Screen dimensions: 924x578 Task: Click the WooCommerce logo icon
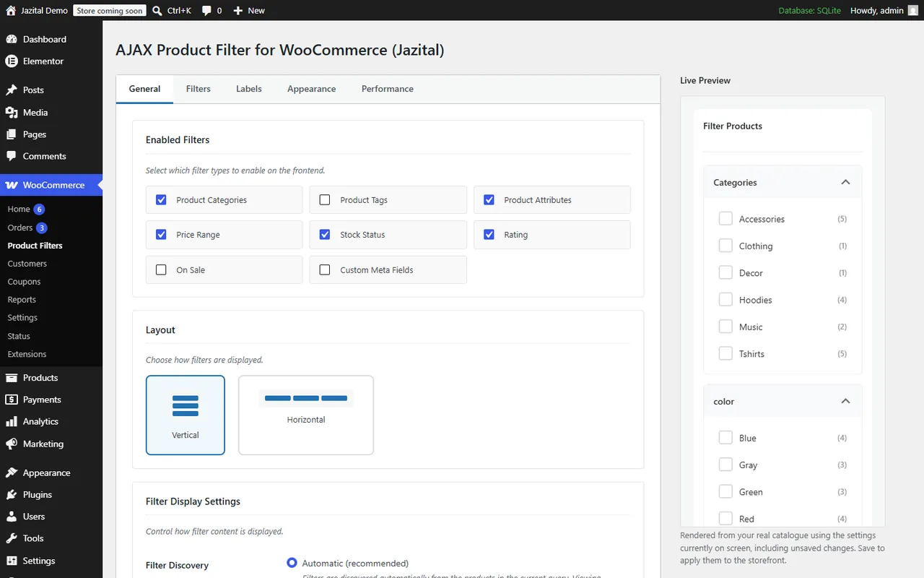(x=12, y=185)
